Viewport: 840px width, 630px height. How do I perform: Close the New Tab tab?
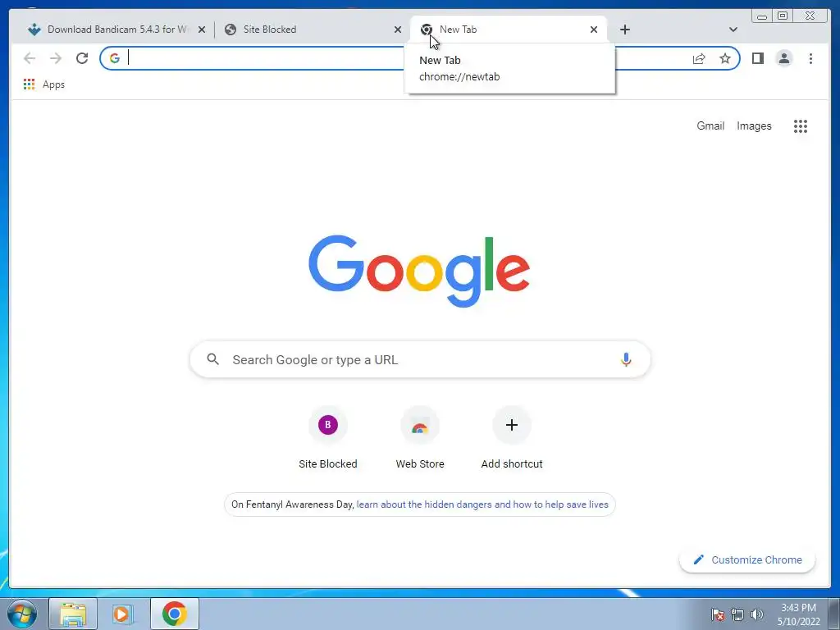[x=594, y=30]
